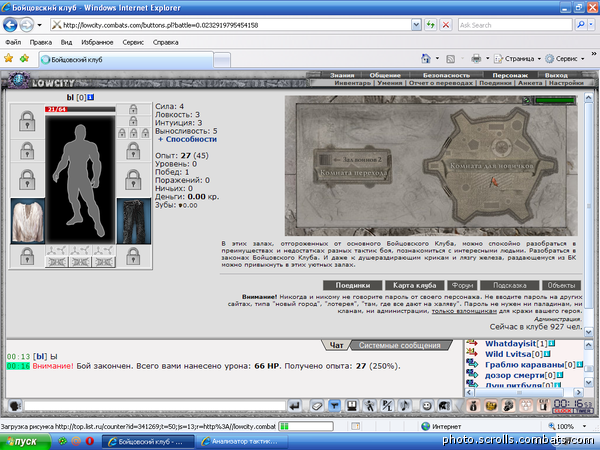This screenshot has width=600, height=450.
Task: Open the Знания top game menu
Action: coord(342,75)
